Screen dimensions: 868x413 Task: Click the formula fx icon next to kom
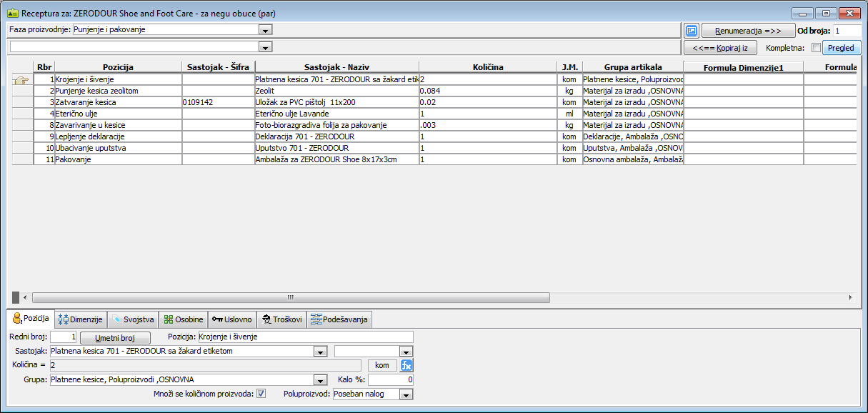406,365
